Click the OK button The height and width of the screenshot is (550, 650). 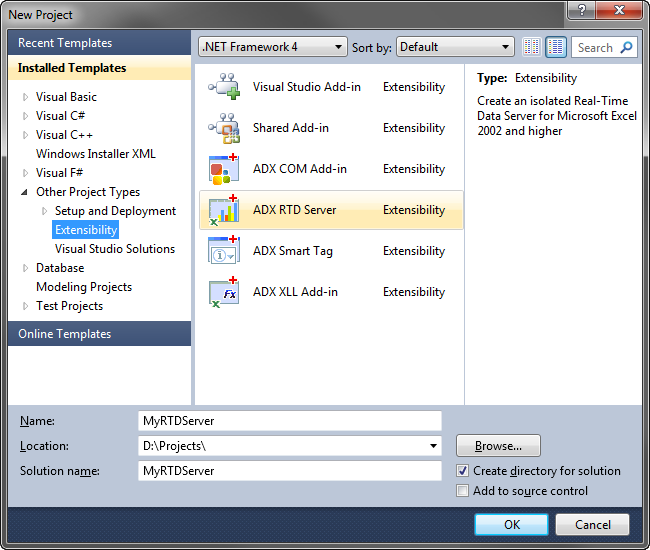pyautogui.click(x=512, y=525)
